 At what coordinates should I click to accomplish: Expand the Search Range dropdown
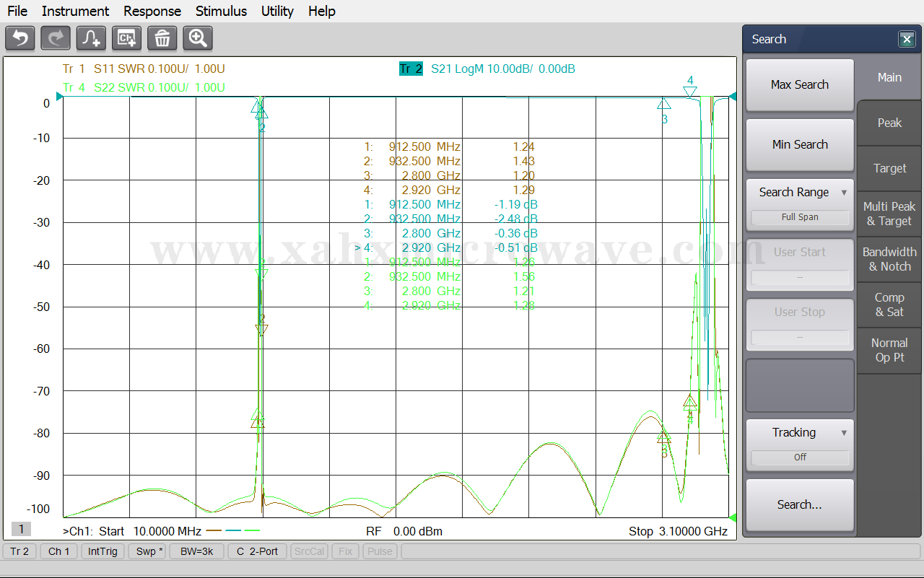[800, 193]
